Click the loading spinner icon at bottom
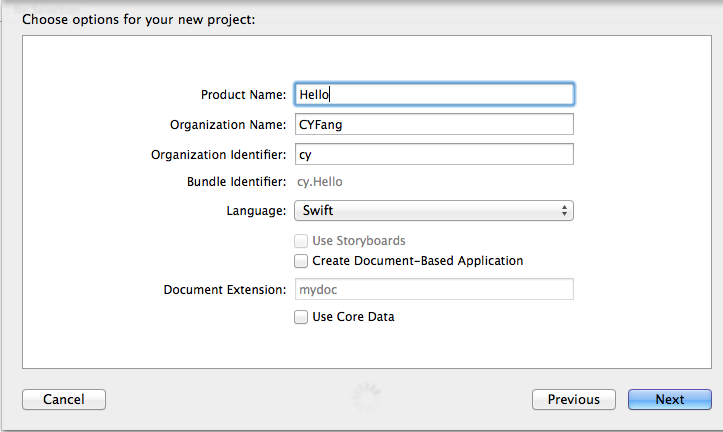The width and height of the screenshot is (723, 432). point(365,399)
